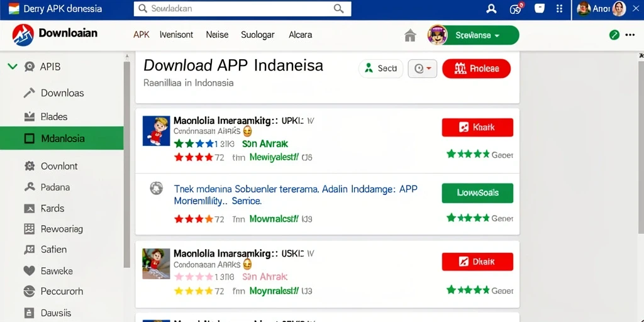644x322 pixels.
Task: Click the Downloaian site logo
Action: click(x=23, y=35)
